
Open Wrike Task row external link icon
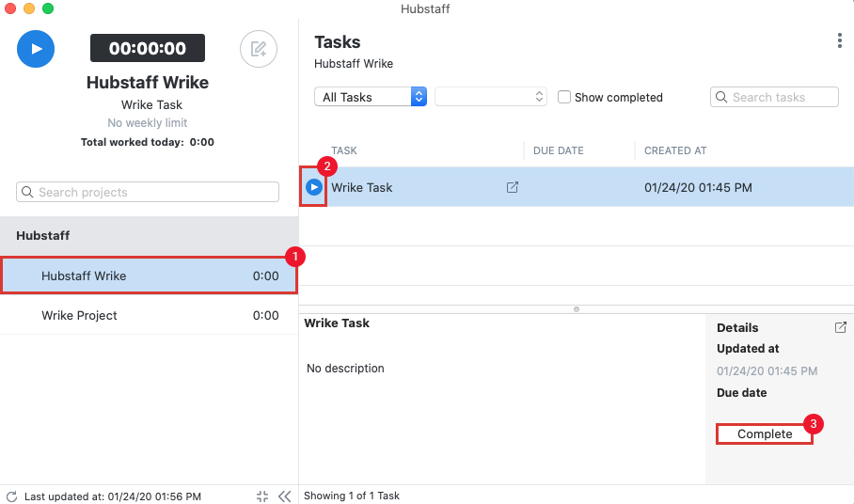tap(513, 187)
